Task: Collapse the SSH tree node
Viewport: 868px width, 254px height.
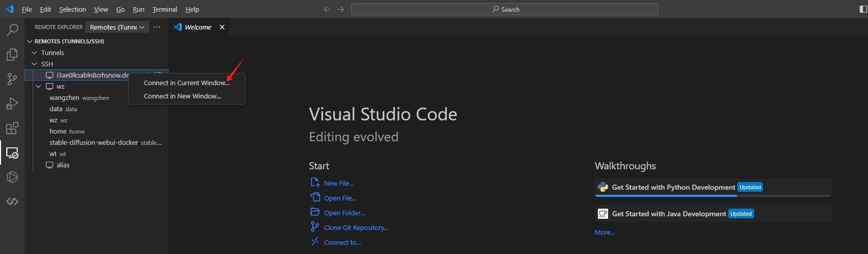Action: (x=34, y=64)
